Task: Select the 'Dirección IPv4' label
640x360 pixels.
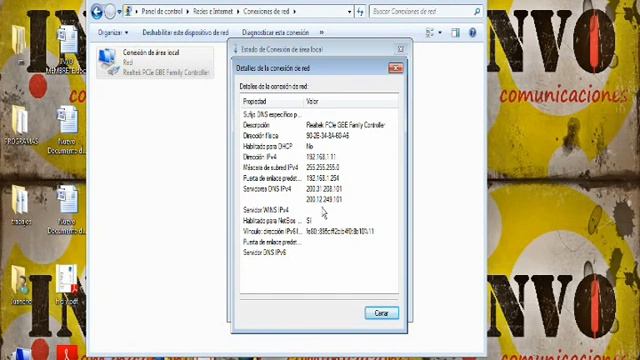Action: pos(260,157)
